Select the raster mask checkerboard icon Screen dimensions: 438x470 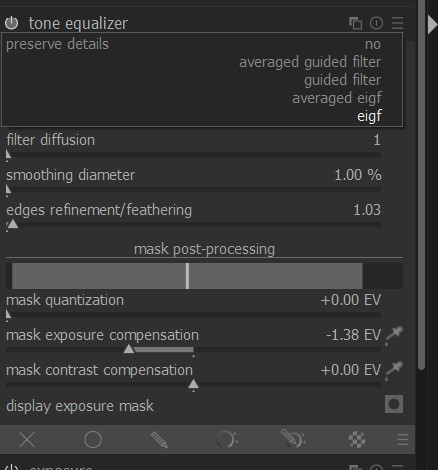point(357,440)
